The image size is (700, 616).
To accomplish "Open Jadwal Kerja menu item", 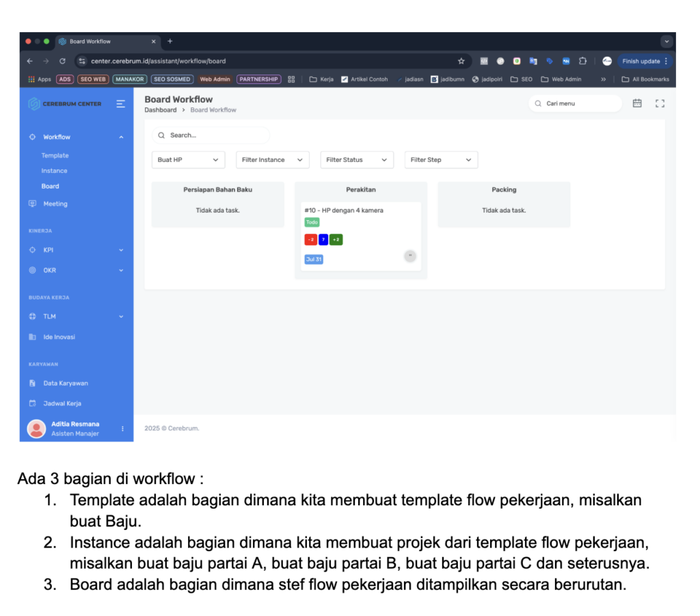I will point(62,403).
